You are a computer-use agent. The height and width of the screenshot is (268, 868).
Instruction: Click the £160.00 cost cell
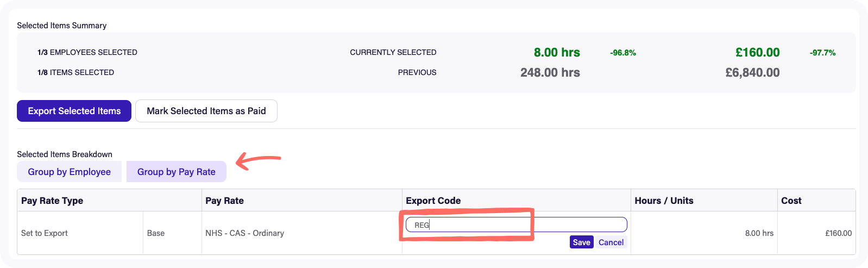tap(838, 233)
